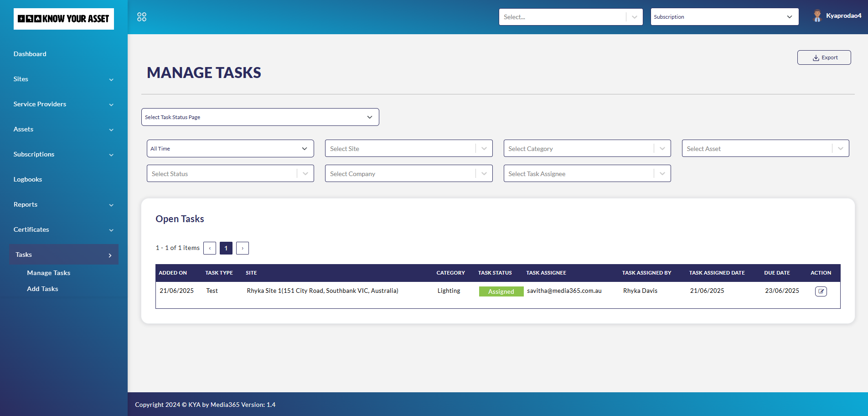
Task: Click the Export button
Action: [x=824, y=57]
